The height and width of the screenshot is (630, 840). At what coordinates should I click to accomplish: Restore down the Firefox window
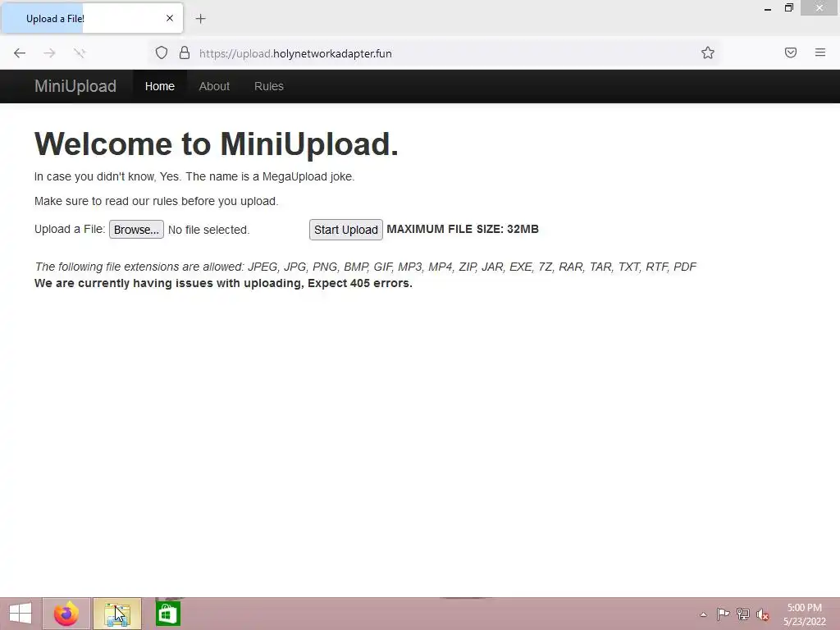[x=789, y=8]
